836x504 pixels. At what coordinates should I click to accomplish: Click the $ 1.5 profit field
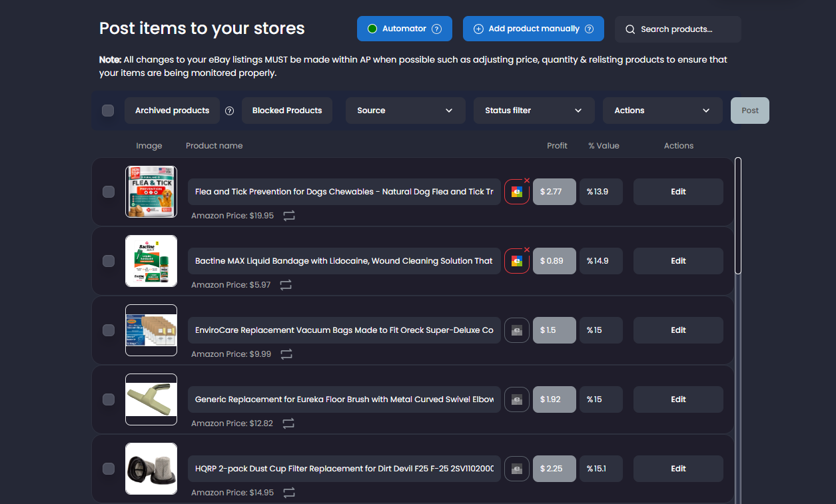[554, 330]
